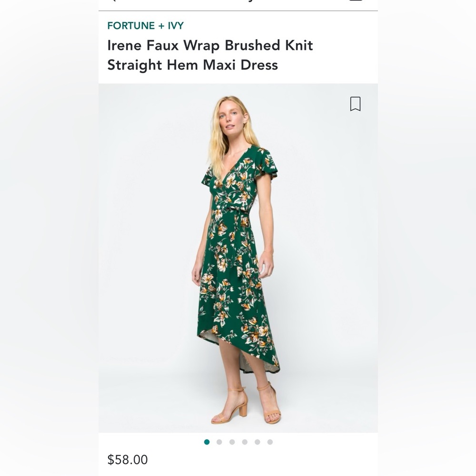Tap the Irene Faux Wrap dress title
This screenshot has height=476, width=476.
[x=209, y=54]
